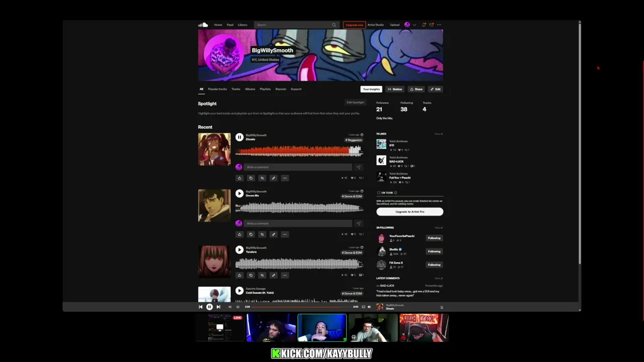Copy link for the Dimelo track

coord(251,178)
